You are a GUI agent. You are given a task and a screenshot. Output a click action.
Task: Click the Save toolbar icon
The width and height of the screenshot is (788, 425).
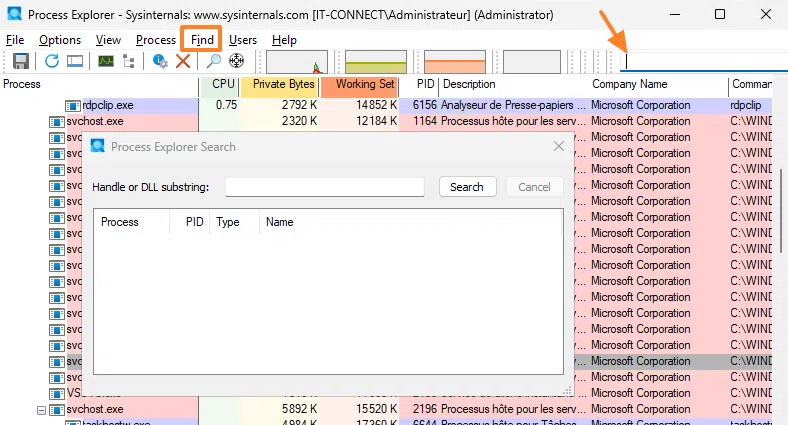coord(20,62)
